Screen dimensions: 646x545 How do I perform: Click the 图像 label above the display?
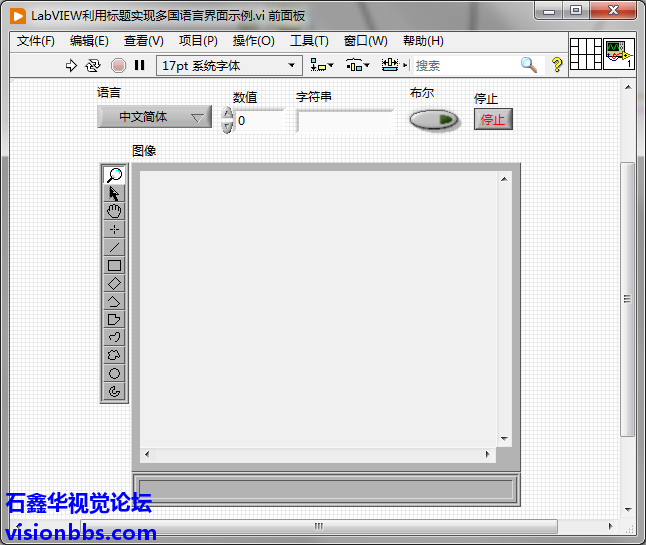144,151
